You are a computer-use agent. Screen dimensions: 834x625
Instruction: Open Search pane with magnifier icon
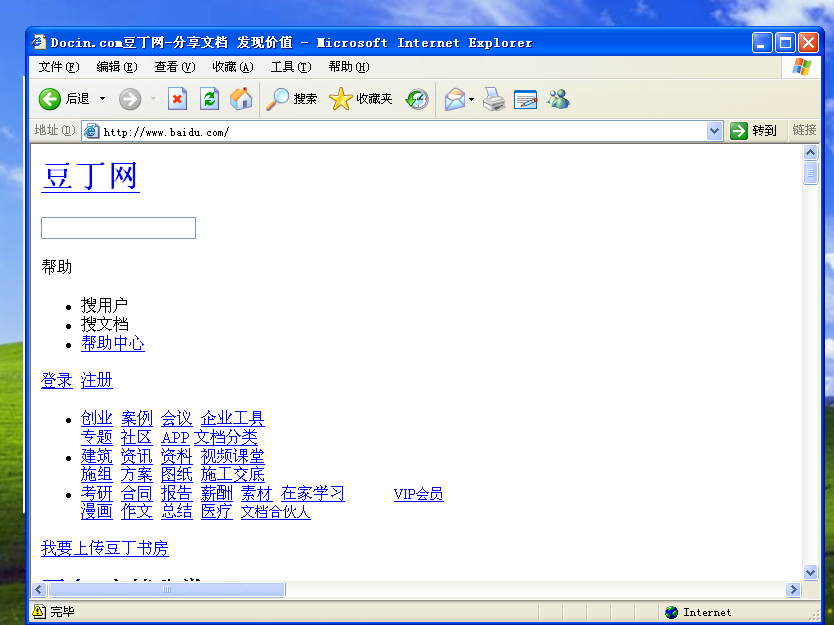(291, 99)
